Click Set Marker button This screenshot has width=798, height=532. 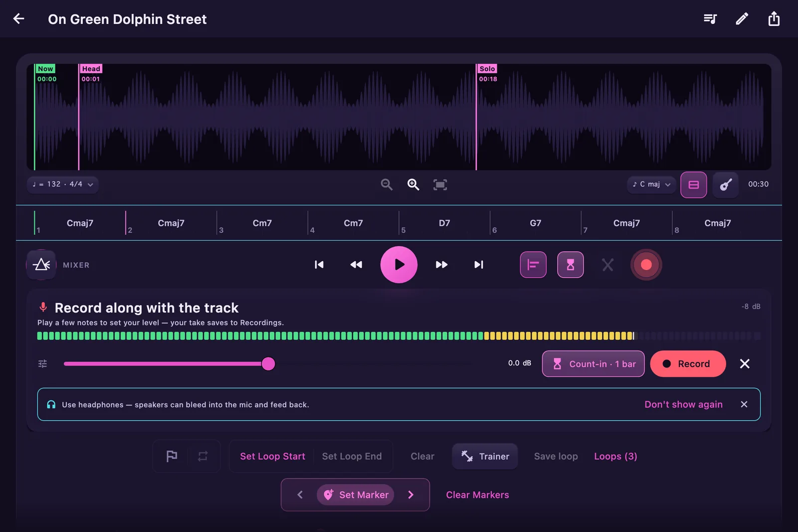pyautogui.click(x=356, y=495)
